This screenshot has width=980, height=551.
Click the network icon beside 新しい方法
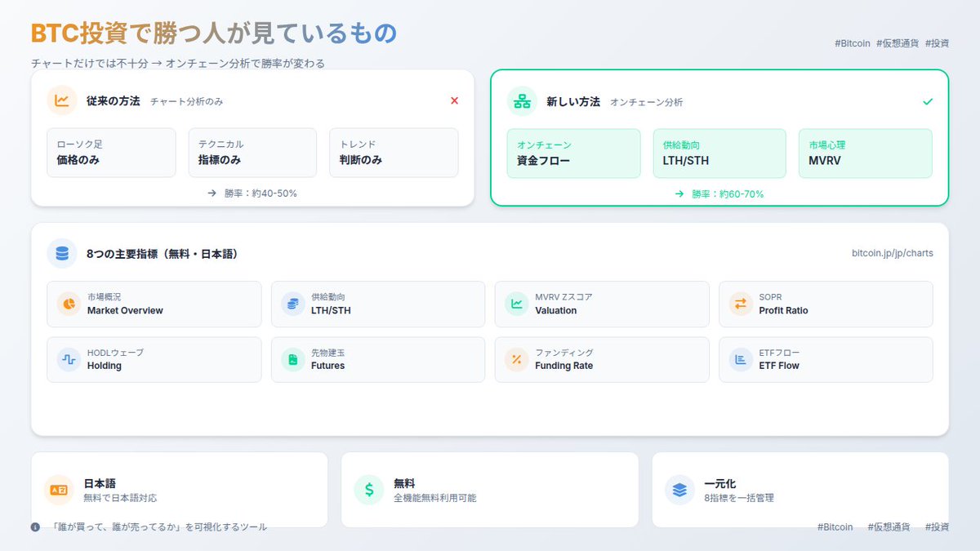pyautogui.click(x=522, y=102)
